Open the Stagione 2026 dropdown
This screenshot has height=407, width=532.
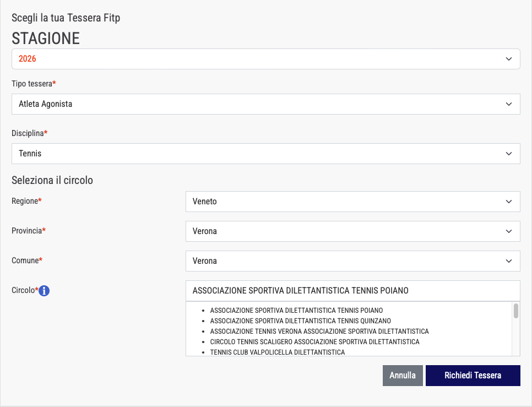click(x=265, y=58)
